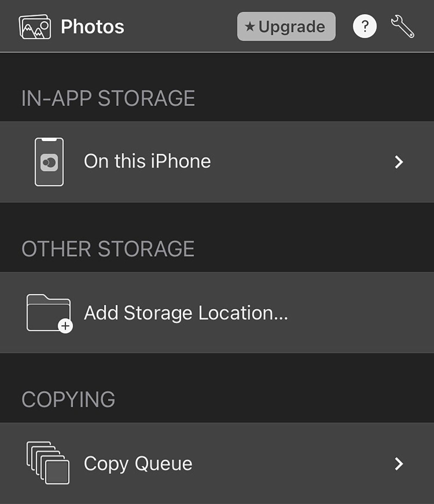Click the star icon inside Upgrade

coord(250,27)
